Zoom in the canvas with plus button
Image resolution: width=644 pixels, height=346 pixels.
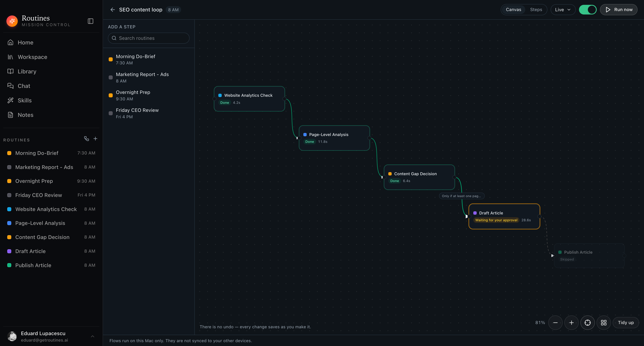click(x=572, y=323)
